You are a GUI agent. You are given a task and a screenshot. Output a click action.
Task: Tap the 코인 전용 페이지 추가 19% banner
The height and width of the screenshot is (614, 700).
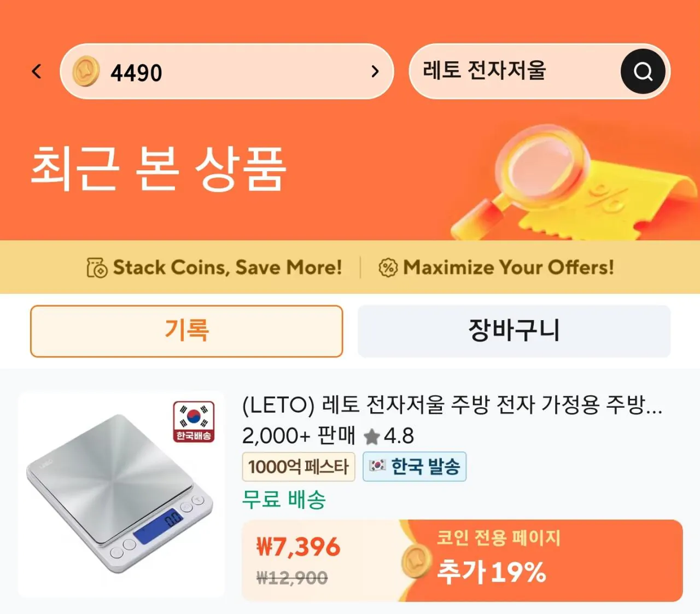coord(541,560)
